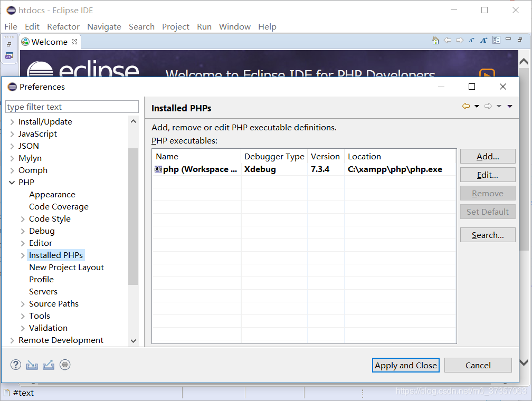Go back in Preferences page history
The width and height of the screenshot is (532, 401).
click(x=466, y=106)
